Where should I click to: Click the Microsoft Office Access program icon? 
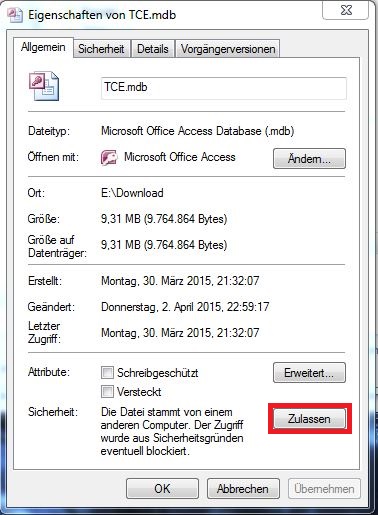coord(109,158)
